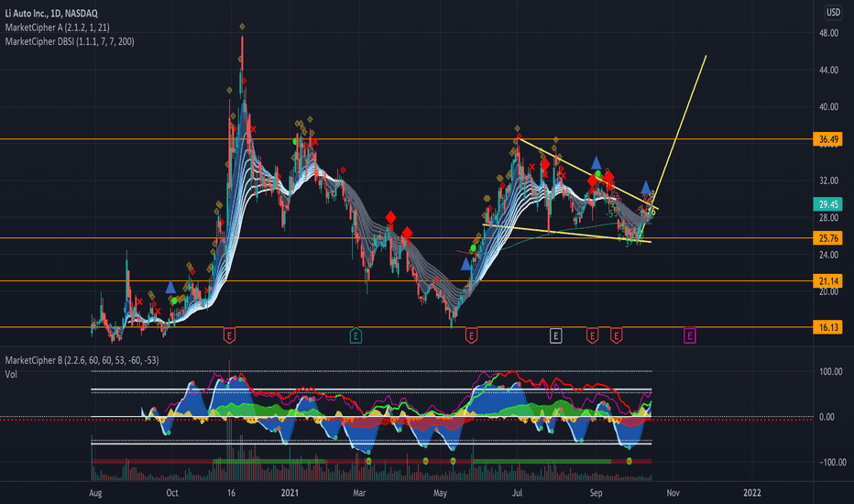Click the 100.00 oscillator axis value
The image size is (854, 504).
click(x=830, y=372)
